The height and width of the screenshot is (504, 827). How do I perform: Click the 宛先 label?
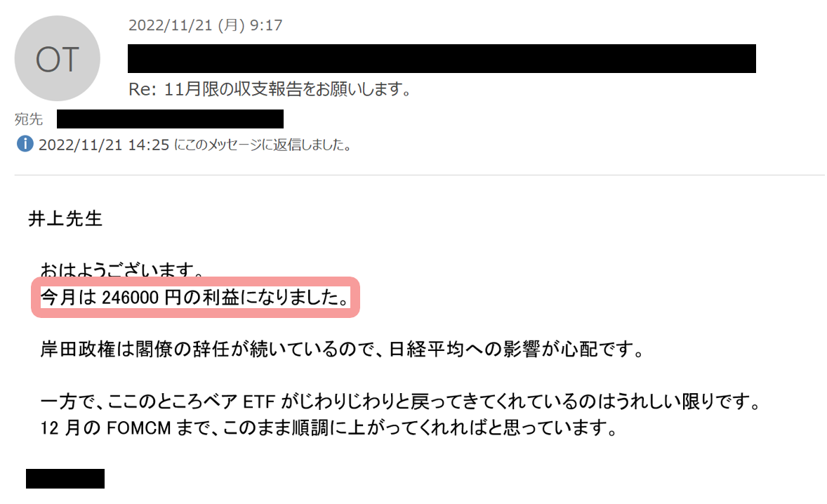coord(29,119)
